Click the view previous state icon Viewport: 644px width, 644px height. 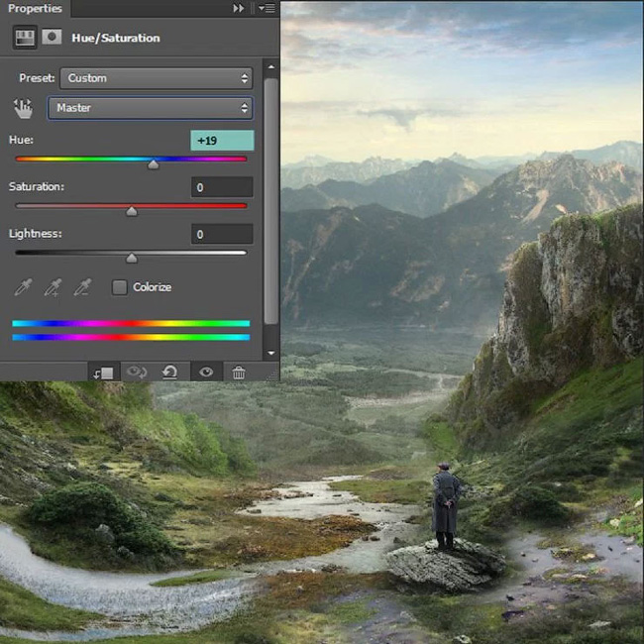click(x=136, y=373)
